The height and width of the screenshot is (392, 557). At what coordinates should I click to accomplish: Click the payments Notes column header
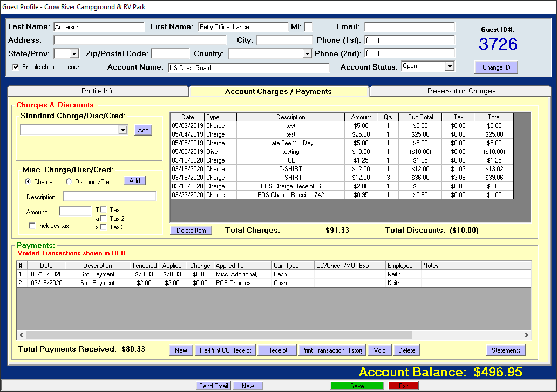click(x=476, y=266)
